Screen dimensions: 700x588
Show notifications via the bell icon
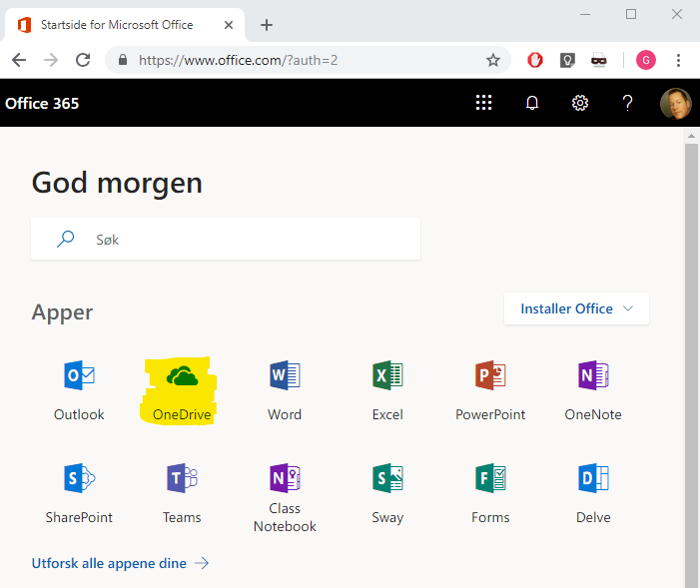point(531,103)
